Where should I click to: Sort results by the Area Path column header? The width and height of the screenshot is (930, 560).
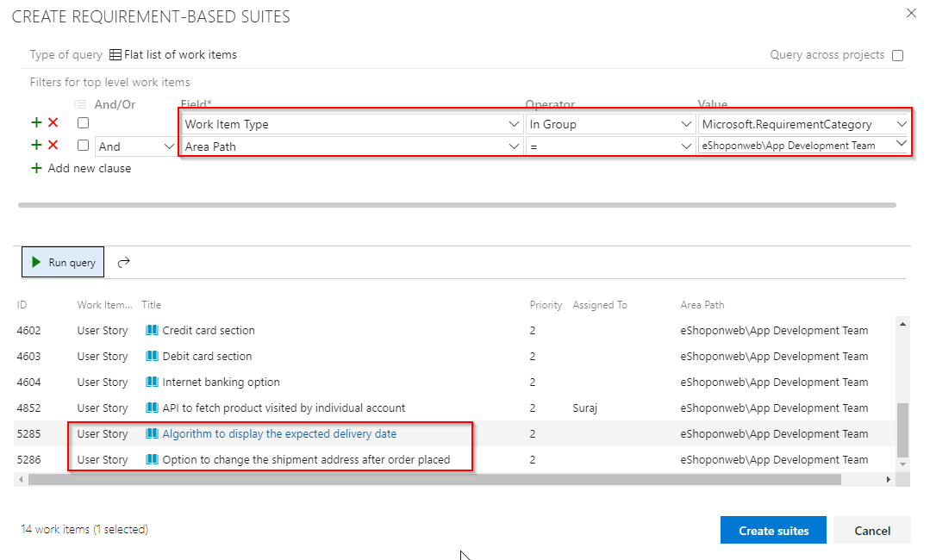pyautogui.click(x=702, y=305)
